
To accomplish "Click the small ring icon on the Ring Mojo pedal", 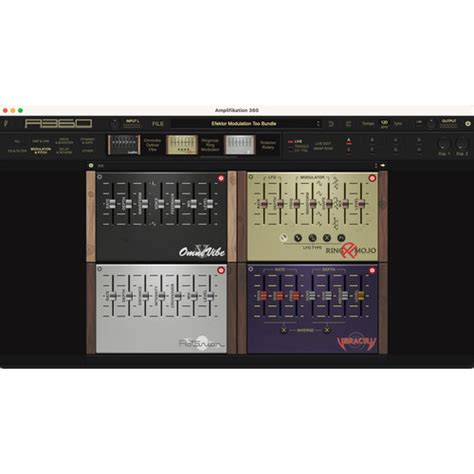I will coord(251,177).
